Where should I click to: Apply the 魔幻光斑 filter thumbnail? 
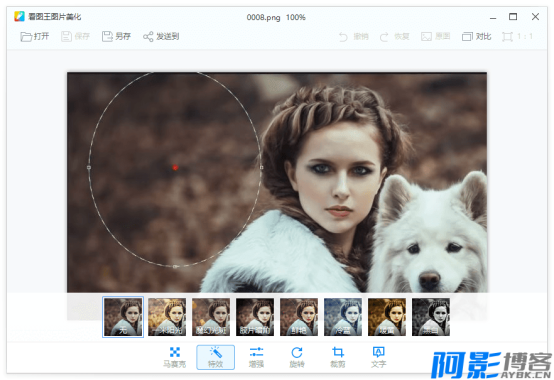211,317
